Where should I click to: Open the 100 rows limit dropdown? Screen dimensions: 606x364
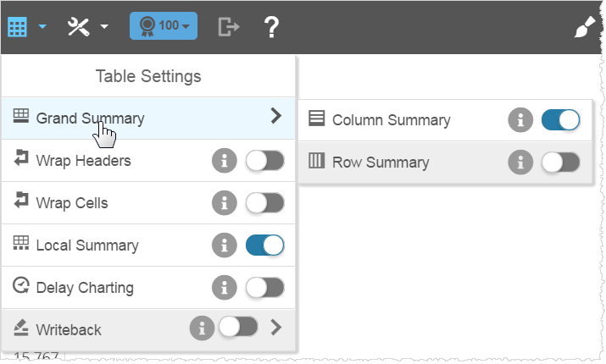[x=163, y=25]
